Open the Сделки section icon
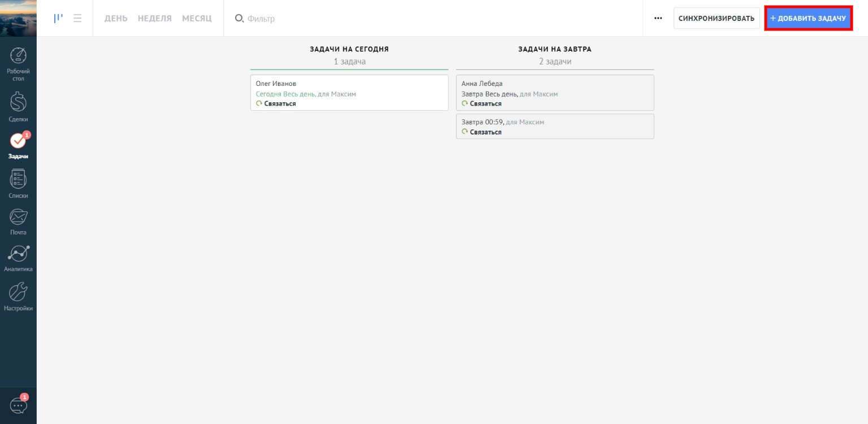Viewport: 868px width, 424px height. (x=18, y=102)
